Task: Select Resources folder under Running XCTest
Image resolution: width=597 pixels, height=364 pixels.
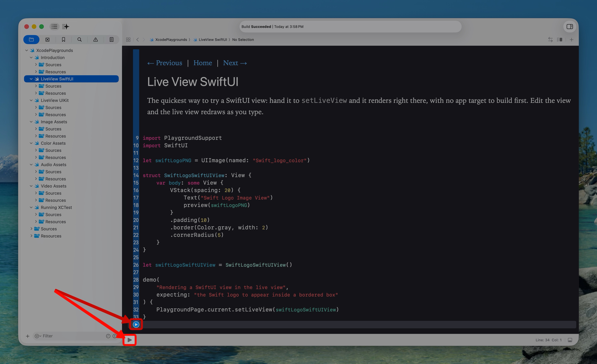Action: point(71,222)
